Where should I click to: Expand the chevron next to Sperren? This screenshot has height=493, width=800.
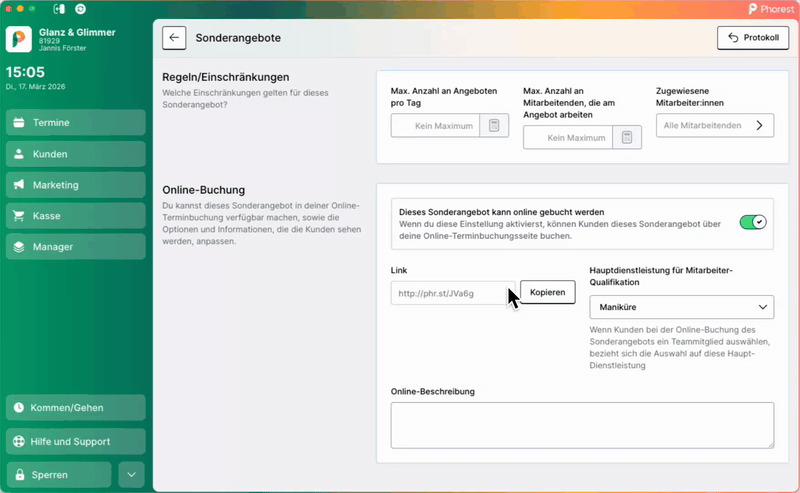pyautogui.click(x=131, y=475)
